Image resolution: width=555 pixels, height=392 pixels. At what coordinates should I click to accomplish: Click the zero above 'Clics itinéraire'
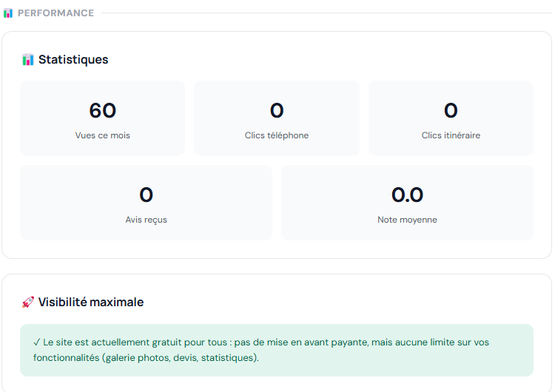451,110
